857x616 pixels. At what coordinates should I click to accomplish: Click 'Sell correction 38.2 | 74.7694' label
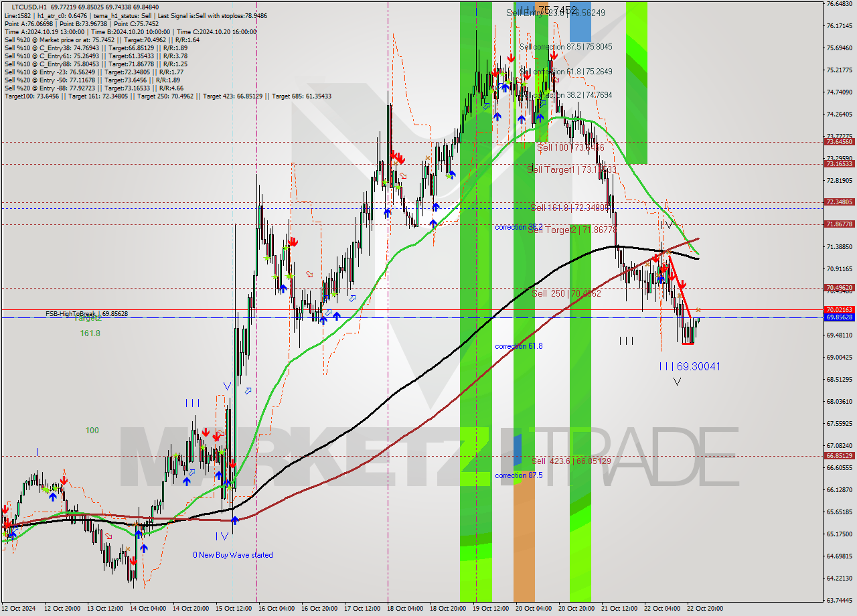566,95
